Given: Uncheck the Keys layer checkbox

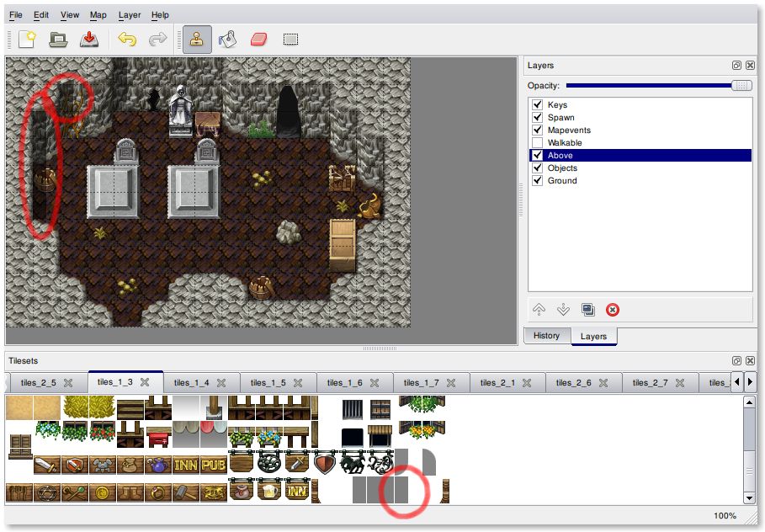Looking at the screenshot, I should [x=537, y=105].
